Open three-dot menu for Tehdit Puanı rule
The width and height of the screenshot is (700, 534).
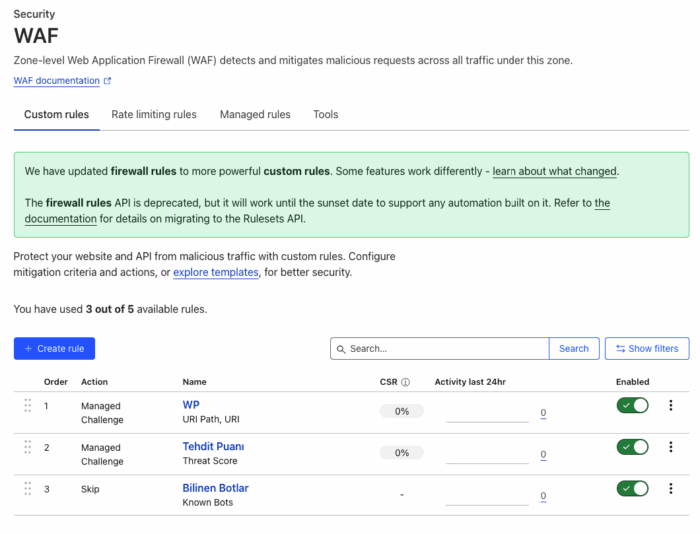coord(671,447)
